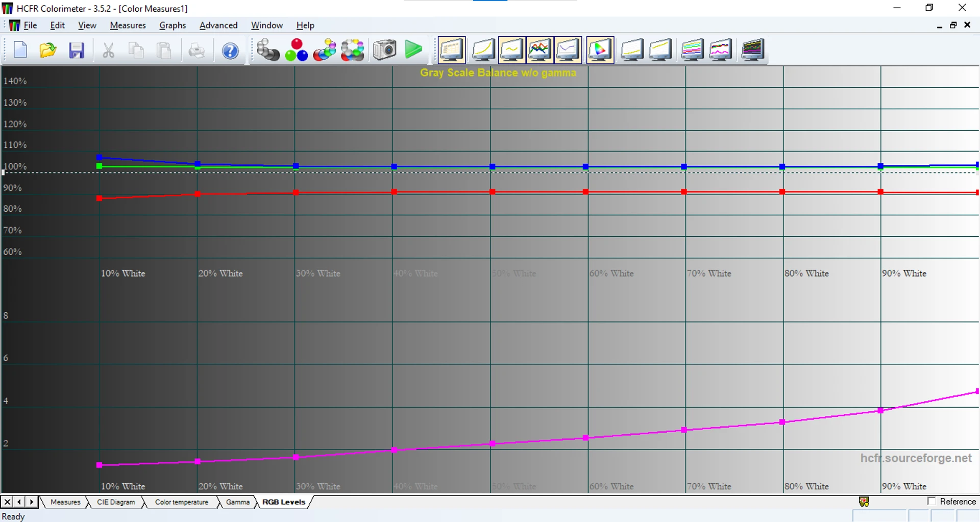
Task: Click the Cut scissors icon
Action: coord(108,50)
